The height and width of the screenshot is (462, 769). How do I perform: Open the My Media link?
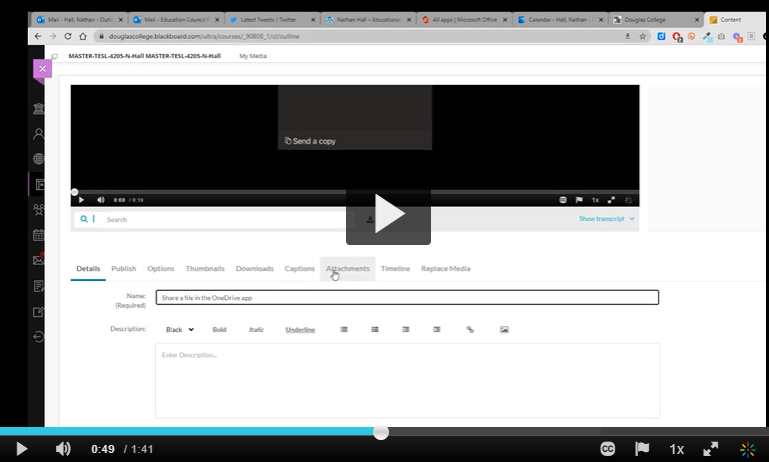[259, 56]
